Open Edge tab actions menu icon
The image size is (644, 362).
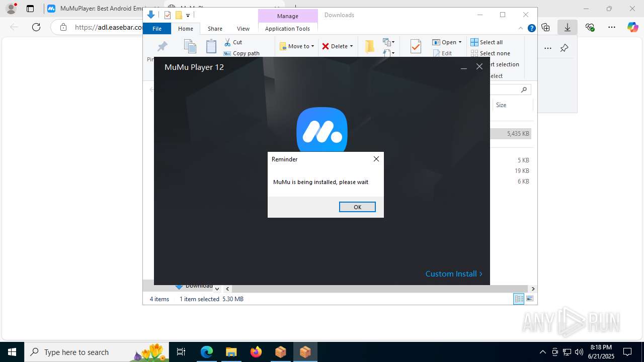30,9
